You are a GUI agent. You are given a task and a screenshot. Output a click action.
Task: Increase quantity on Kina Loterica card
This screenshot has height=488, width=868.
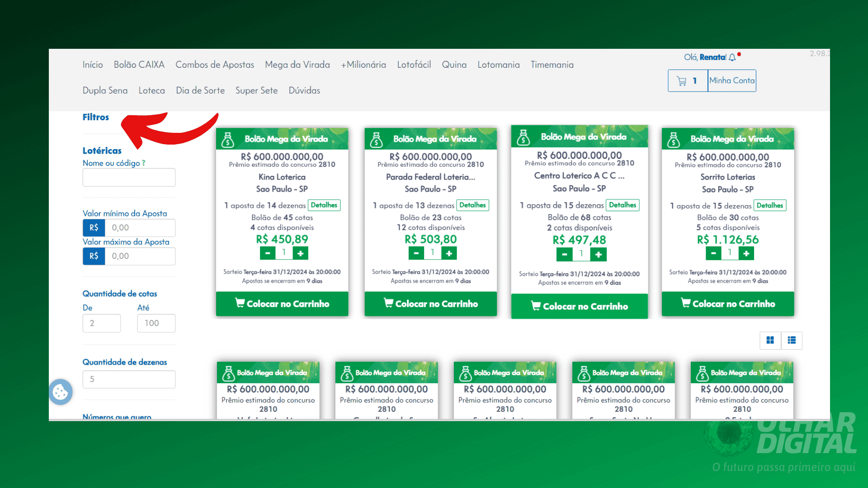[300, 253]
